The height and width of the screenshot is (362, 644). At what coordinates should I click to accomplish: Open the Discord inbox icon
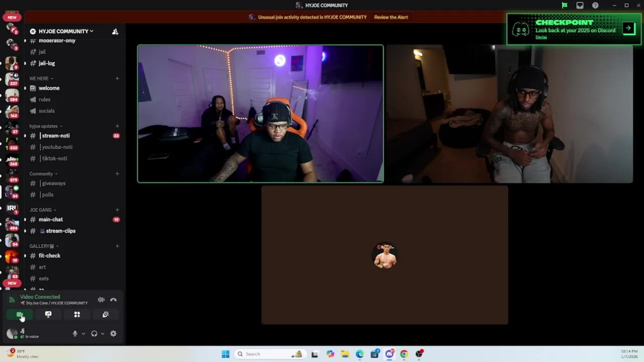point(580,6)
